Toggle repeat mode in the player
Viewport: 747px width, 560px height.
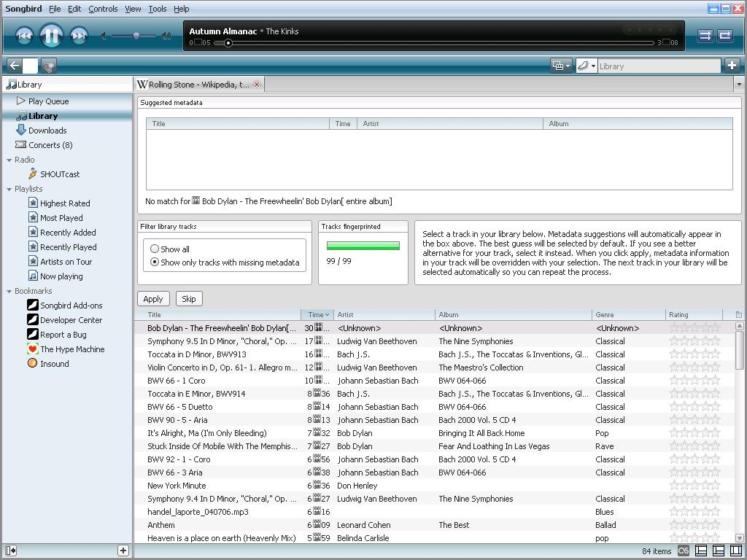(x=725, y=36)
